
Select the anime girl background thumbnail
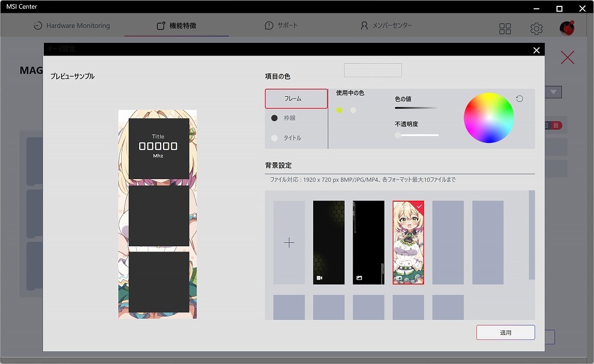(408, 242)
